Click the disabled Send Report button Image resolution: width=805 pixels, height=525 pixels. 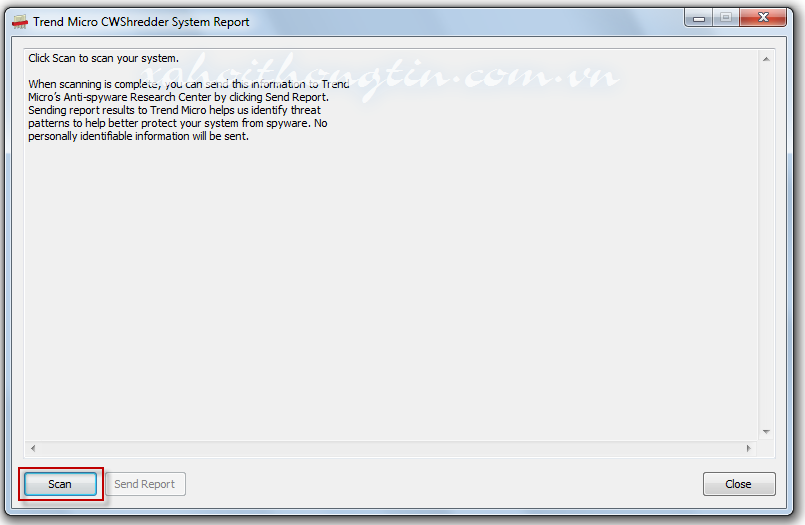(145, 484)
